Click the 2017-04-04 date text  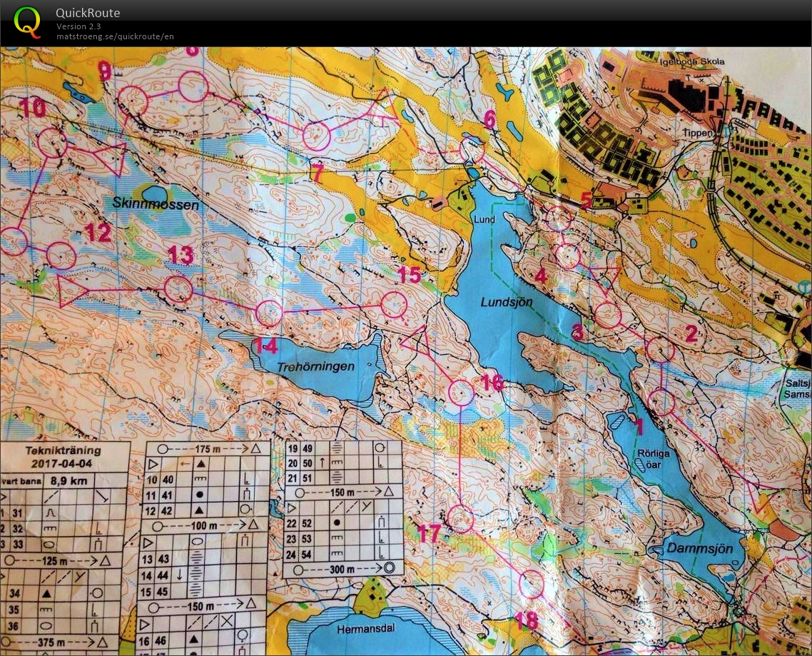[61, 463]
